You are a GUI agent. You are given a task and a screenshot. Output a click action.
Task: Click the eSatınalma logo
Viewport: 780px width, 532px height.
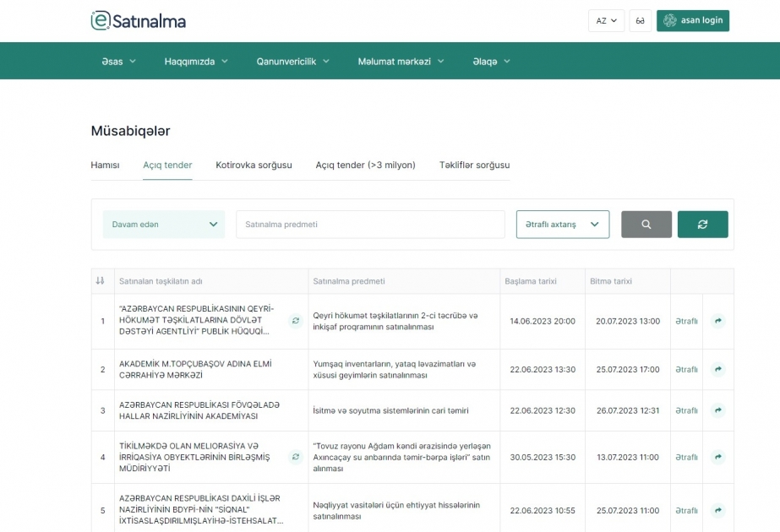point(139,21)
